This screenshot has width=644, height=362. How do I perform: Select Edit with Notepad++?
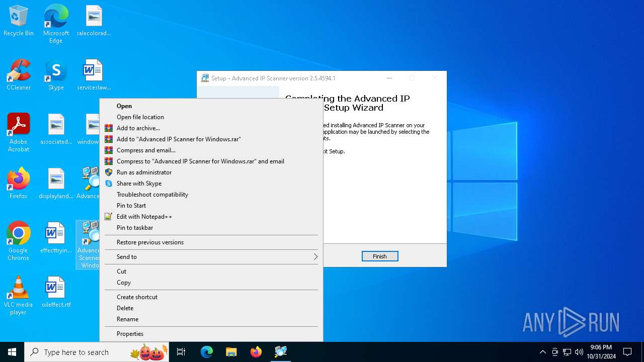point(211,217)
